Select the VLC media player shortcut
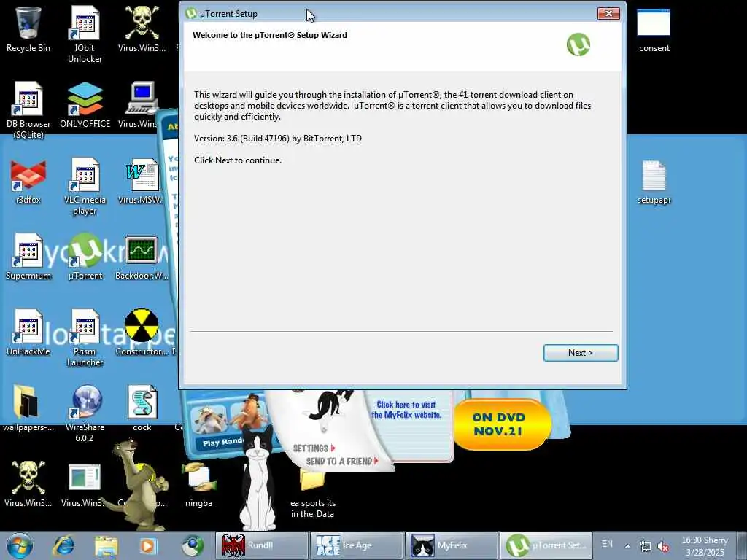747x560 pixels. click(x=85, y=186)
